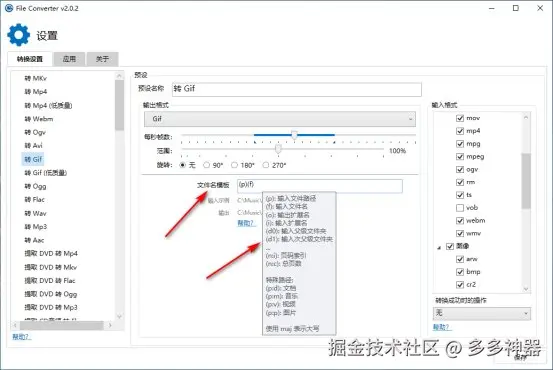This screenshot has height=370, width=553.
Task: Uncheck the cr2 input format
Action: 460,284
